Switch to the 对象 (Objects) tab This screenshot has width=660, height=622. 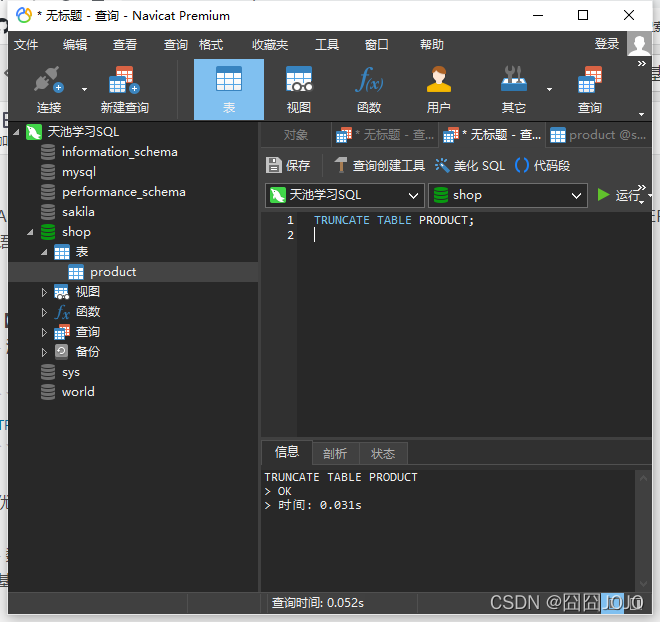(x=296, y=135)
